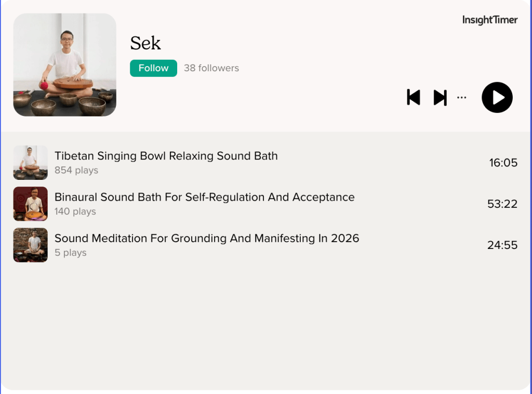Skip to the previous track
The height and width of the screenshot is (394, 532).
tap(414, 97)
